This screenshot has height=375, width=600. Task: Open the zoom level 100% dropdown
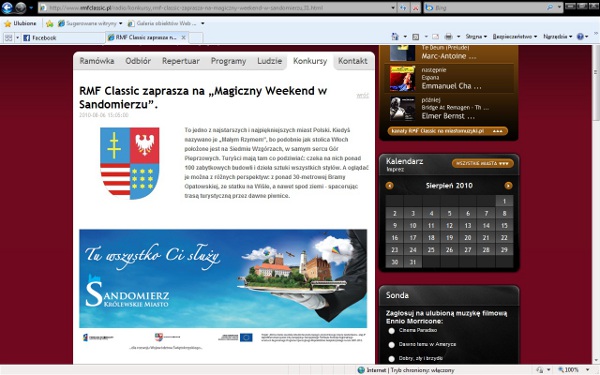(x=574, y=370)
